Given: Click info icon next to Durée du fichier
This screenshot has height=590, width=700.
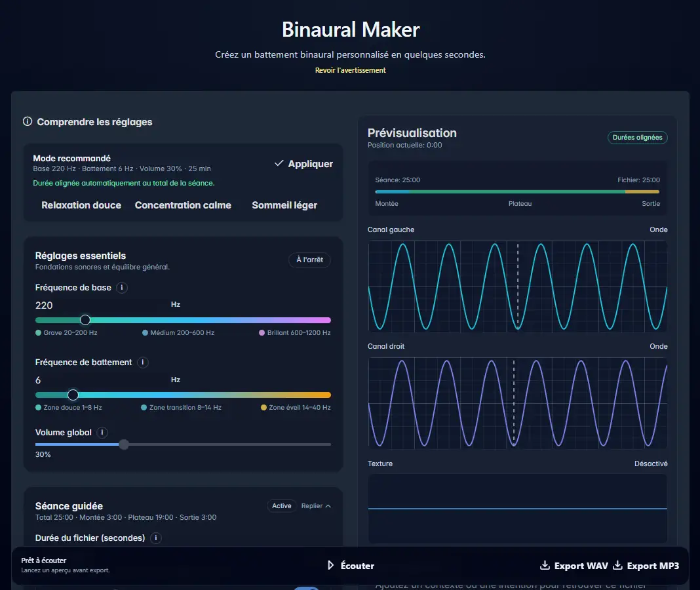Looking at the screenshot, I should pyautogui.click(x=155, y=538).
